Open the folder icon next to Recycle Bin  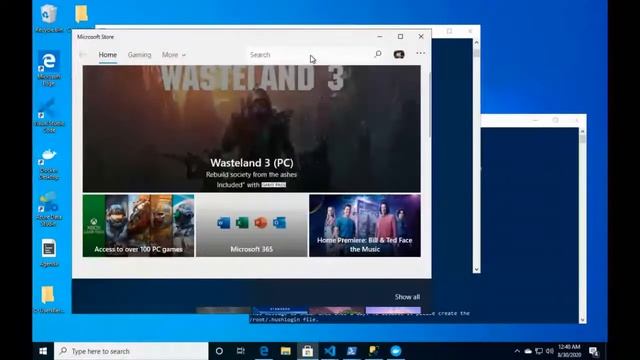pos(82,14)
